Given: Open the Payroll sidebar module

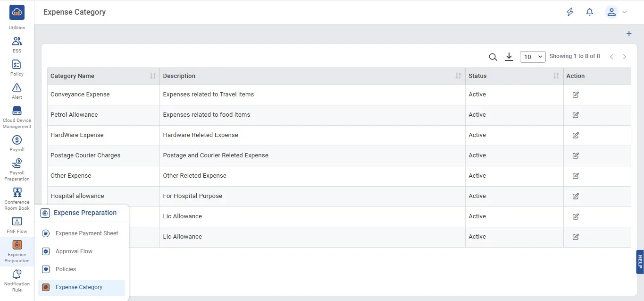Looking at the screenshot, I should click(17, 143).
